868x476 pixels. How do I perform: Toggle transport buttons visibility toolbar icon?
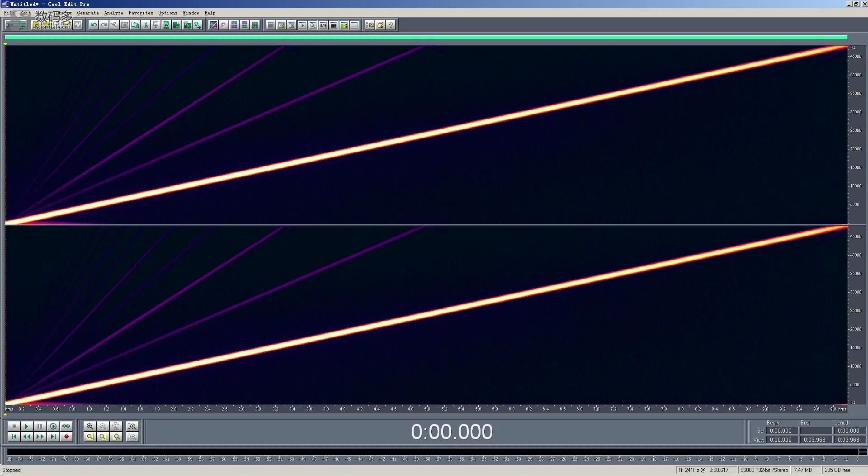click(302, 25)
